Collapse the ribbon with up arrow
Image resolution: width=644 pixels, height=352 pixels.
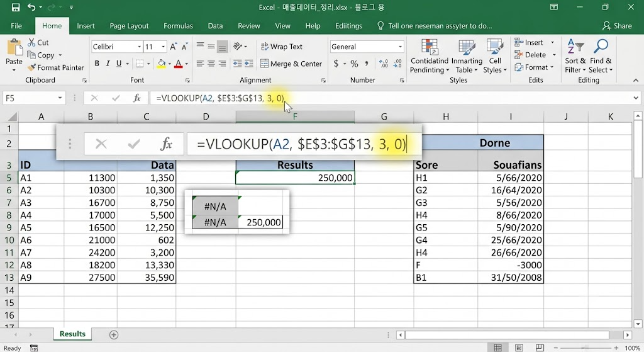(x=635, y=80)
